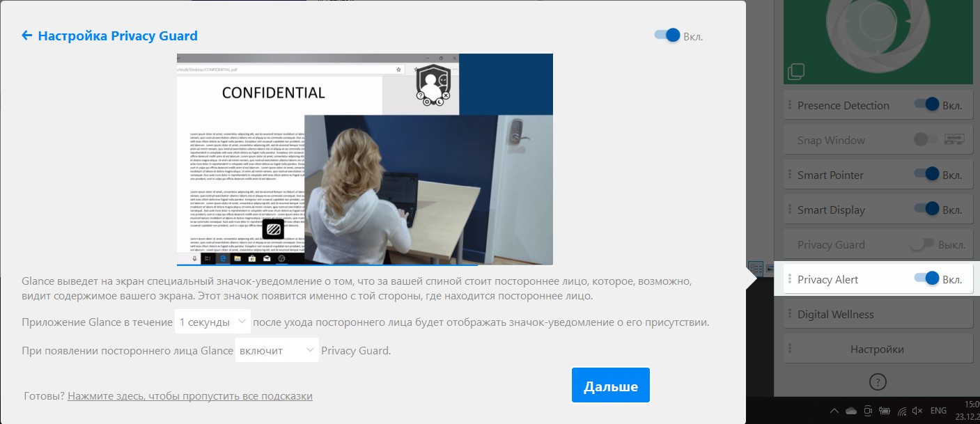Open the taskbar clock and date
Viewport: 980px width, 424px height.
pyautogui.click(x=968, y=411)
